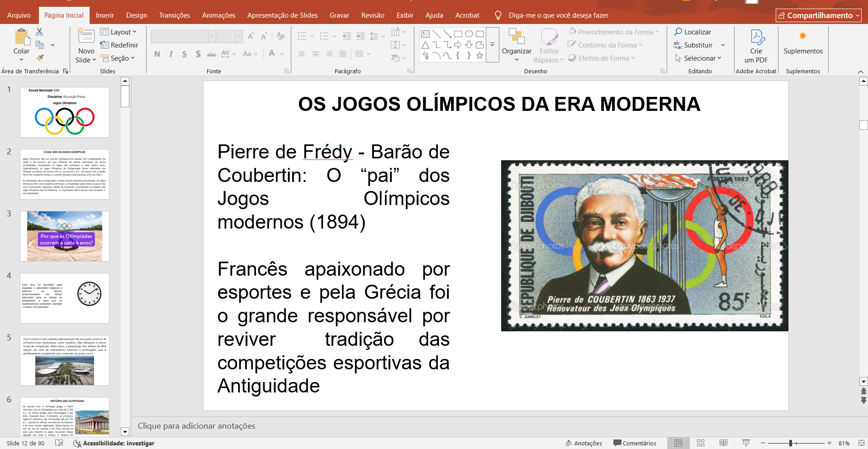Viewport: 868px width, 449px height.
Task: Decrease list indent level
Action: (x=347, y=36)
